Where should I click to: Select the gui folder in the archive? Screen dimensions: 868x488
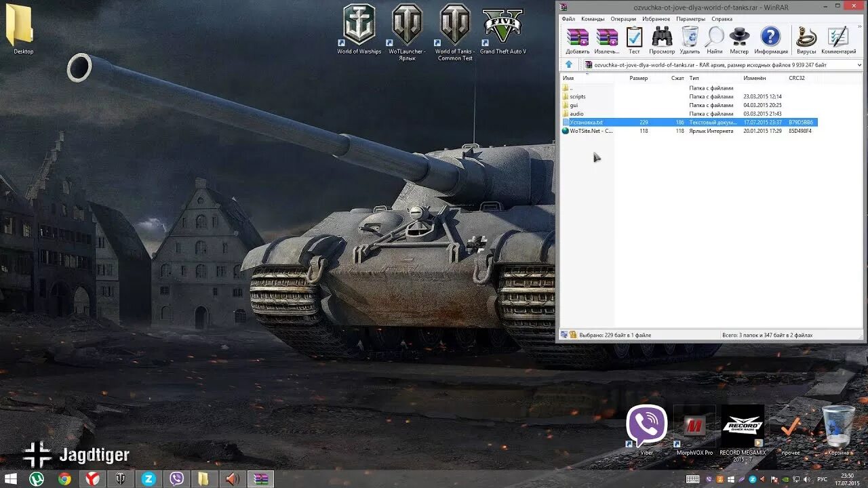click(x=689, y=105)
